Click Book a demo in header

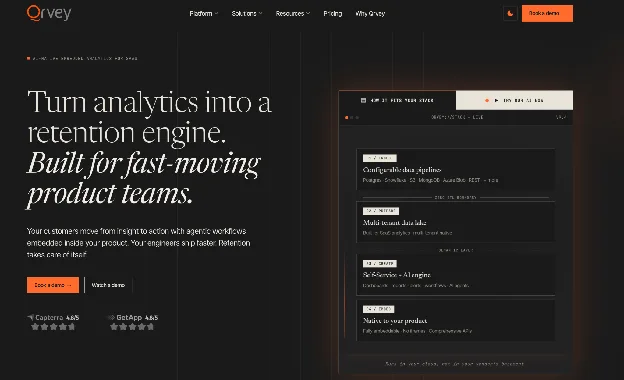pyautogui.click(x=547, y=14)
